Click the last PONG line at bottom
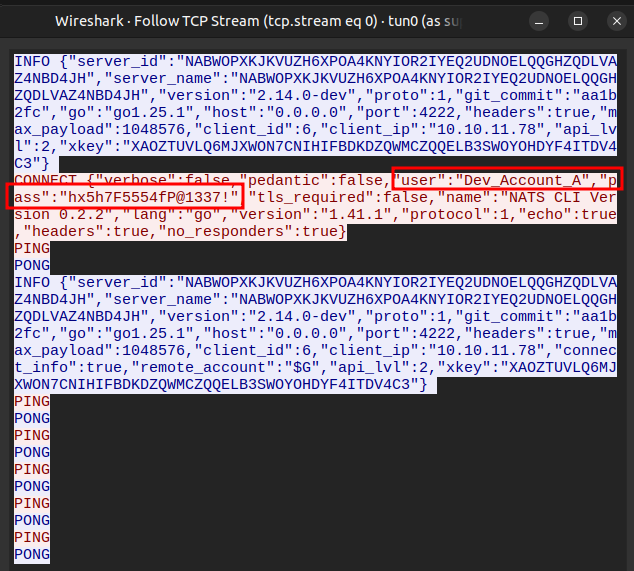Viewport: 634px width, 571px height. click(x=31, y=554)
